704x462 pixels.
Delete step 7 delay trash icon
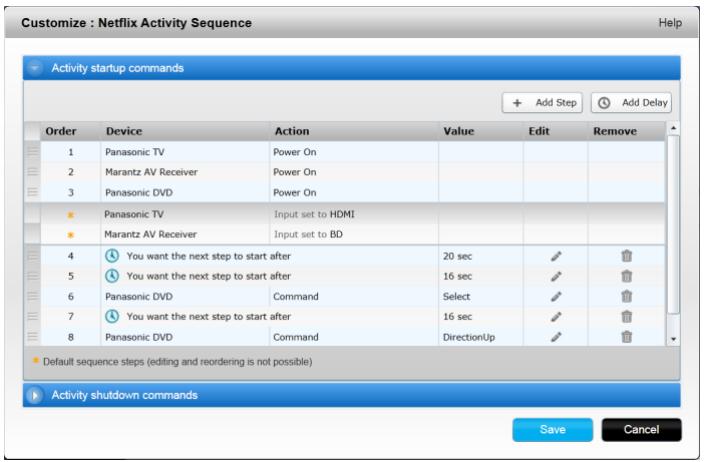(x=627, y=317)
